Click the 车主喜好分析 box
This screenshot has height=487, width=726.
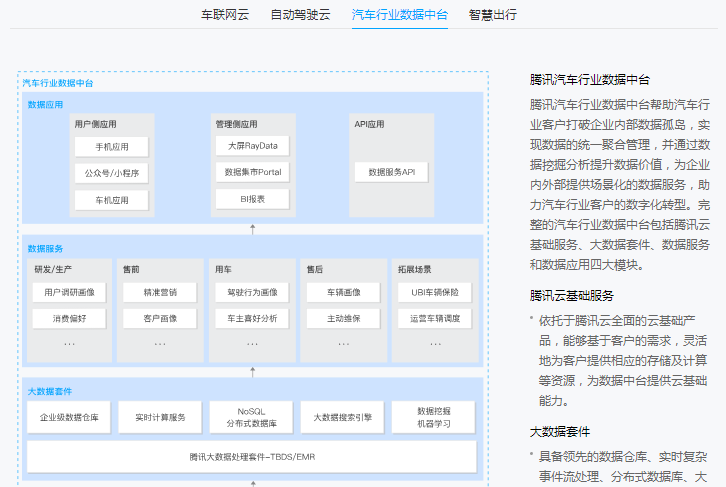[252, 318]
